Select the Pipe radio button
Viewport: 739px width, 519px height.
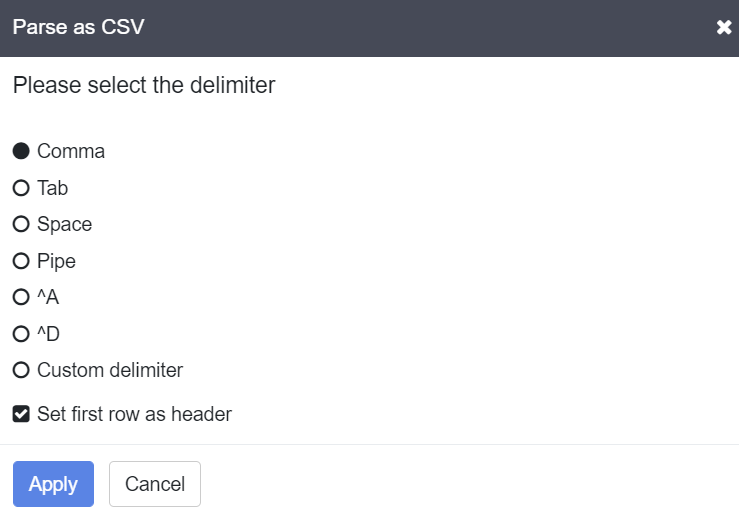point(21,261)
